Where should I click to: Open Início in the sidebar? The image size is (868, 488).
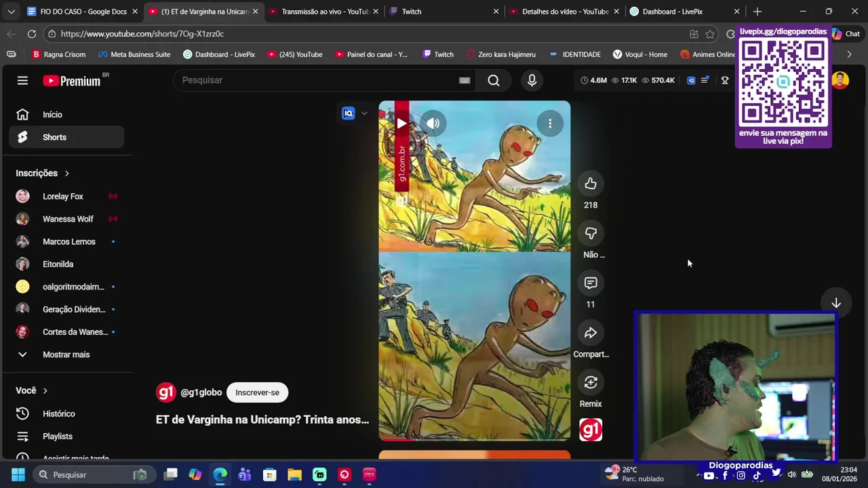coord(66,115)
